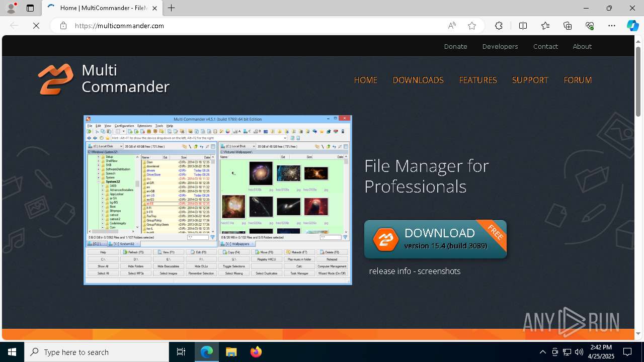Click DOWNLOAD version 15.4 button
This screenshot has height=362, width=644.
(x=435, y=239)
